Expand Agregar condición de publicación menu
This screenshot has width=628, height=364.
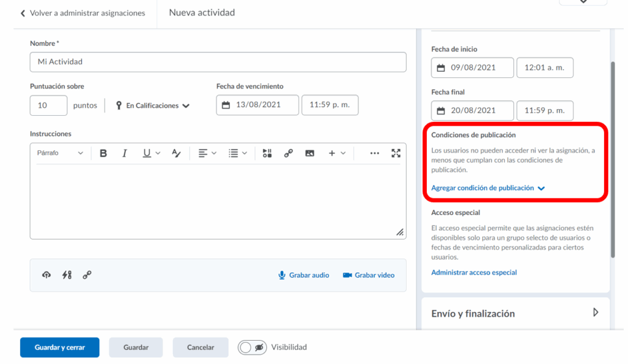488,188
